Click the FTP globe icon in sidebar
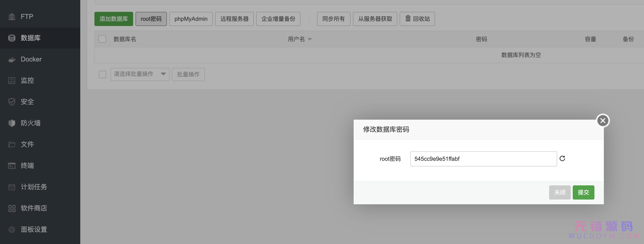 pos(12,17)
